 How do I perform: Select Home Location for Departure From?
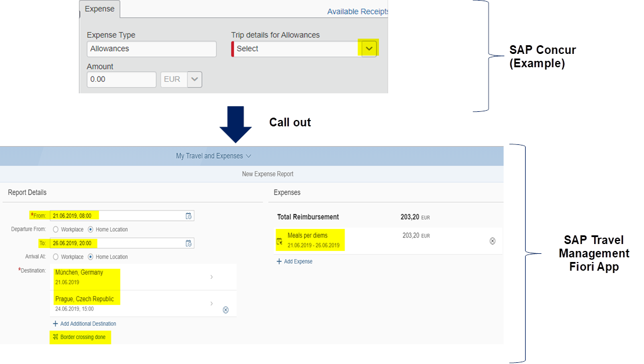(90, 230)
